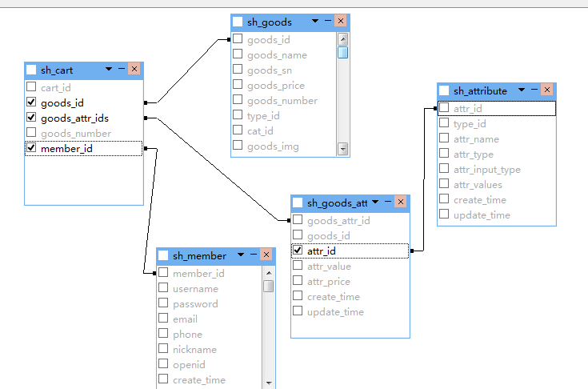Minimize the sh_goods table box

coord(328,22)
